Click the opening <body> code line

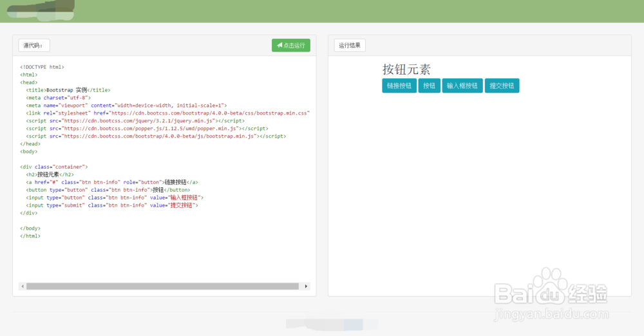pyautogui.click(x=29, y=151)
